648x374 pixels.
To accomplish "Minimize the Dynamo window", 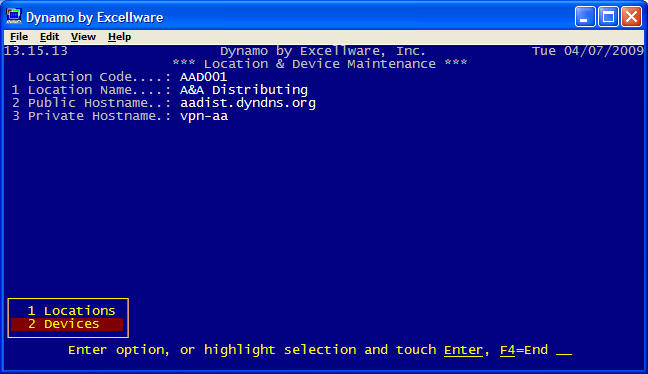I will tap(585, 17).
